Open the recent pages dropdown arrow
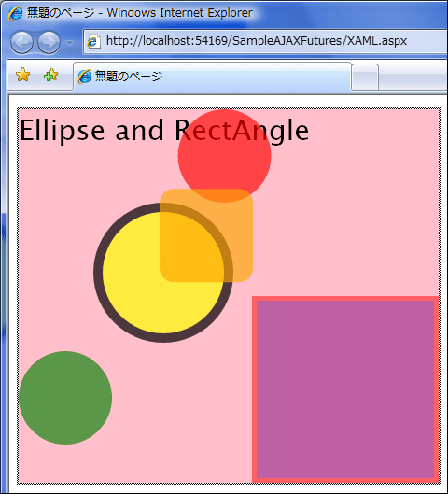The width and height of the screenshot is (448, 494). pyautogui.click(x=70, y=42)
